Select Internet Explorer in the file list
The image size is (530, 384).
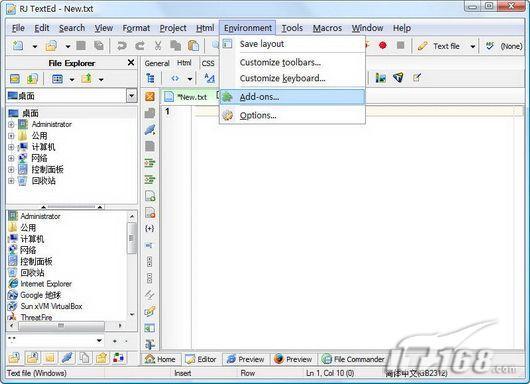click(46, 284)
